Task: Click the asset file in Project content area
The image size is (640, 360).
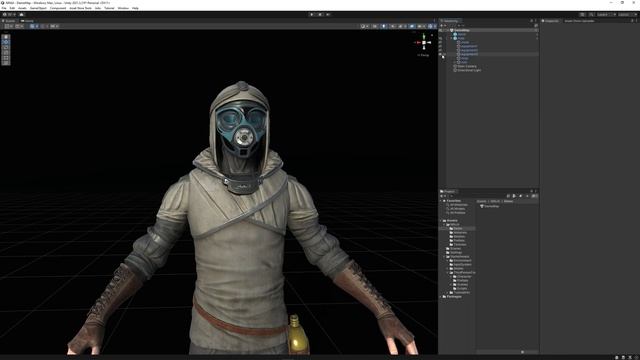Action: pyautogui.click(x=489, y=207)
